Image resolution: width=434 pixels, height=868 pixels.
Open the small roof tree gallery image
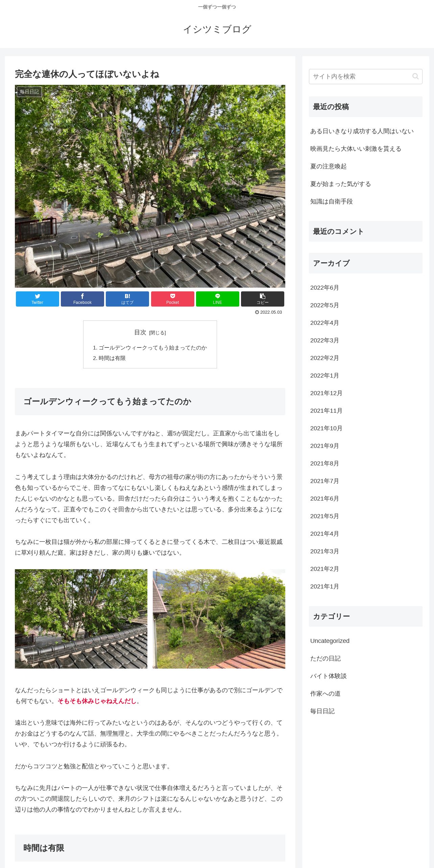pyautogui.click(x=81, y=619)
